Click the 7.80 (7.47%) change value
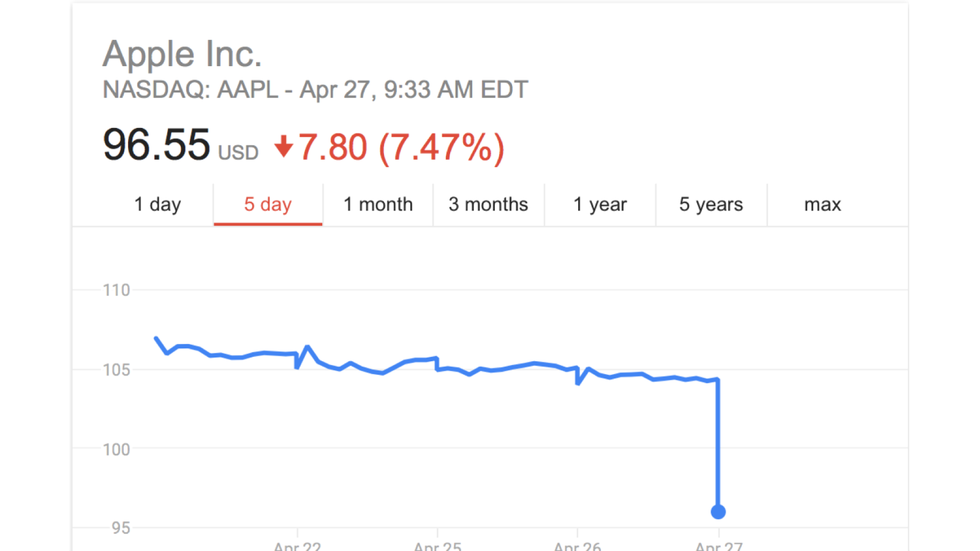Screen dimensions: 980x551 point(401,148)
